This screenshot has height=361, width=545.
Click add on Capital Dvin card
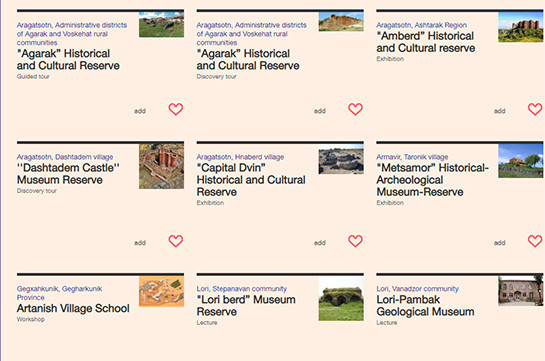pyautogui.click(x=320, y=243)
